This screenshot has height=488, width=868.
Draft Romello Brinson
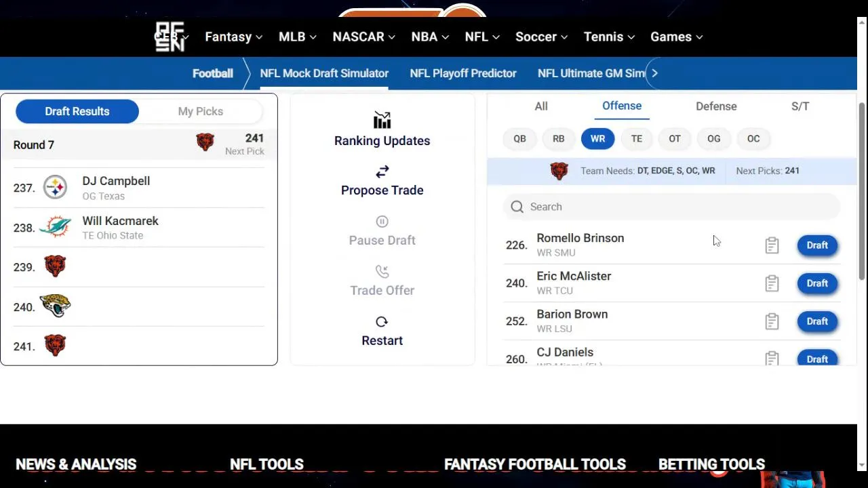pyautogui.click(x=817, y=245)
